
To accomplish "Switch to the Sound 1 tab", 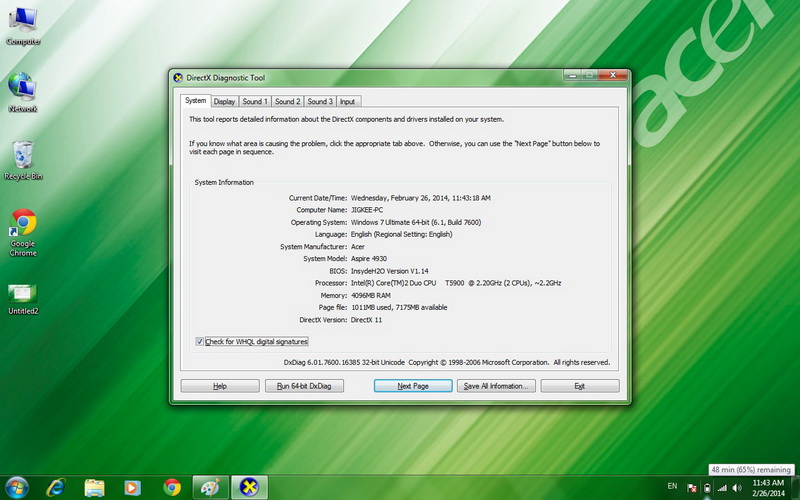I will click(255, 102).
